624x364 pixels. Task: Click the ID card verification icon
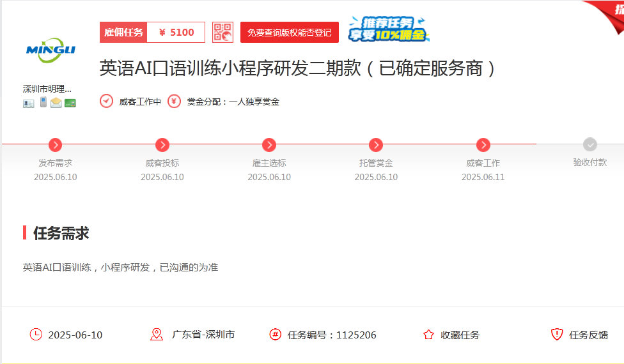(x=28, y=103)
